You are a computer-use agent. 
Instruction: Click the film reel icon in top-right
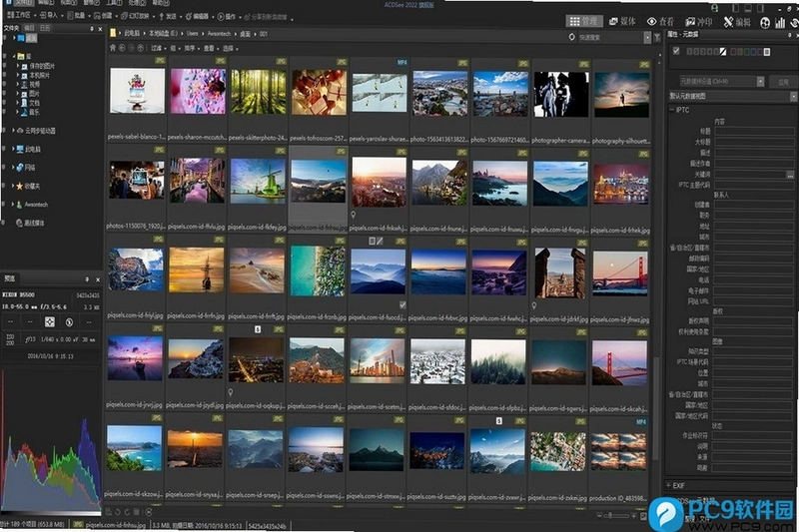tap(765, 22)
